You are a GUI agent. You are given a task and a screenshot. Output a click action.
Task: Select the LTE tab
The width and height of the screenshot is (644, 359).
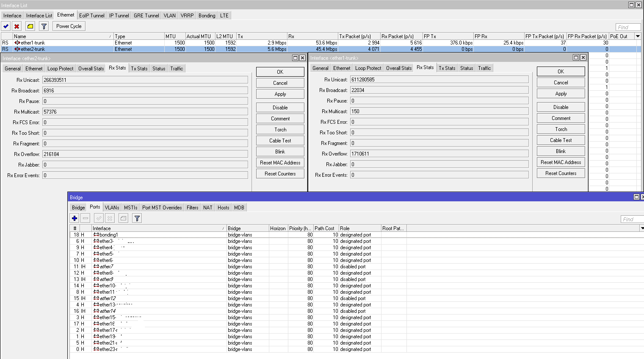[224, 16]
